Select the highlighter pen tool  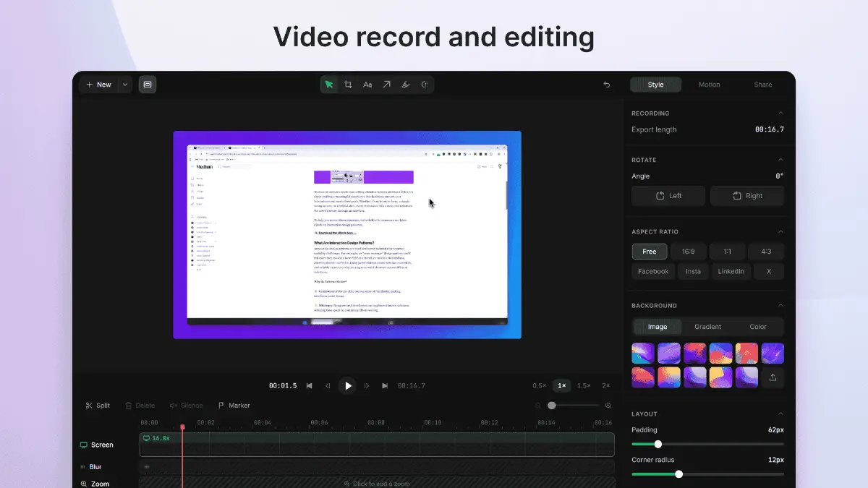406,85
